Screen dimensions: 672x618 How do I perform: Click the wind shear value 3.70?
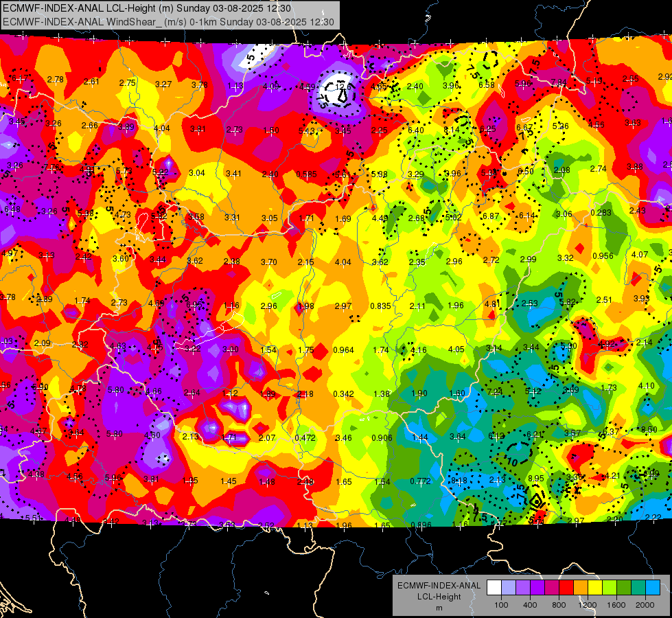point(269,262)
